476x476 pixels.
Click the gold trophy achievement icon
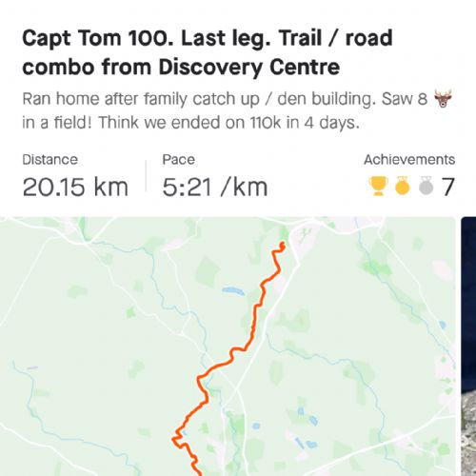pyautogui.click(x=378, y=186)
